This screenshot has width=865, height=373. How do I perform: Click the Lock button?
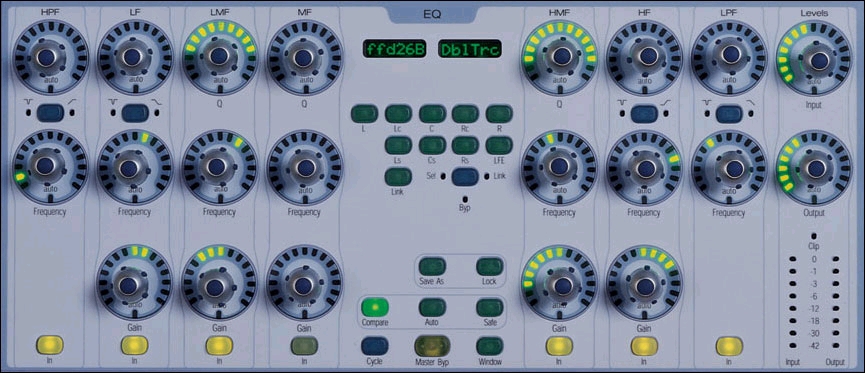click(x=490, y=267)
